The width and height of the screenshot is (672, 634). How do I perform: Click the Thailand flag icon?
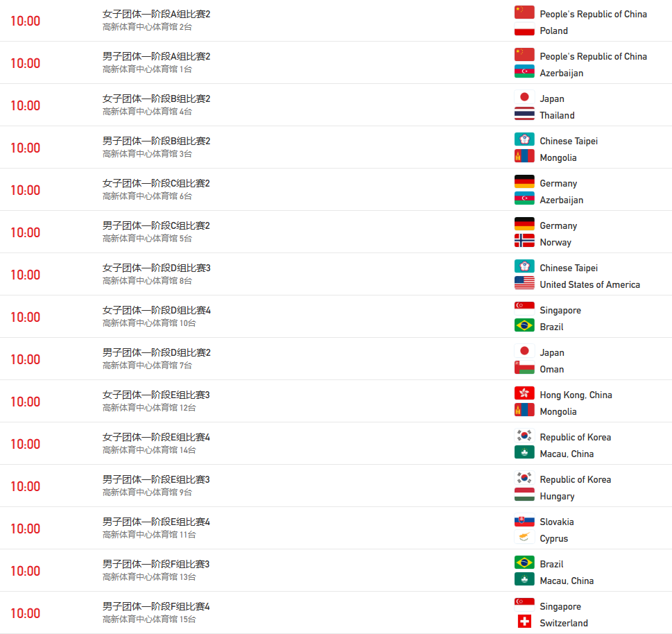click(524, 114)
